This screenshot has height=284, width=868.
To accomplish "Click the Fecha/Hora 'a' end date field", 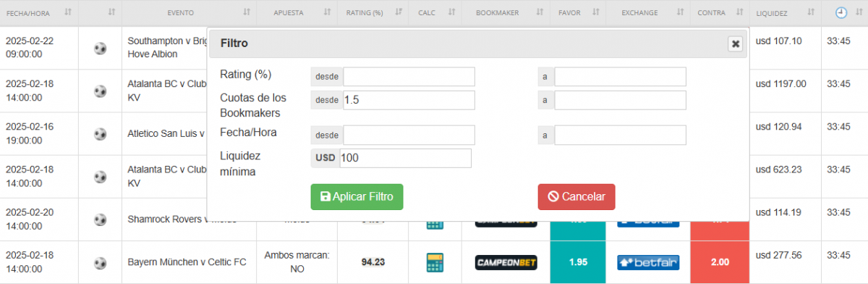I will pos(620,135).
